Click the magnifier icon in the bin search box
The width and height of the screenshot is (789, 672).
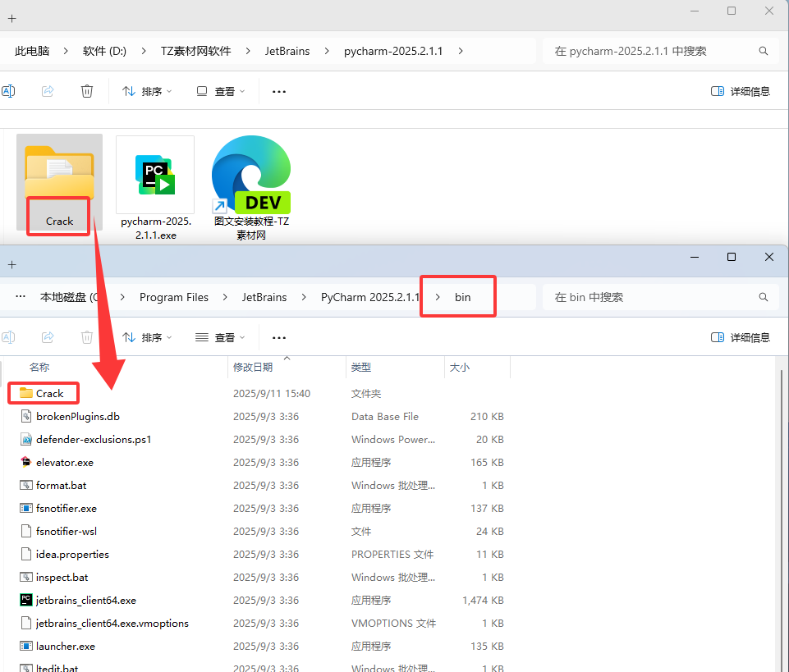coord(764,297)
